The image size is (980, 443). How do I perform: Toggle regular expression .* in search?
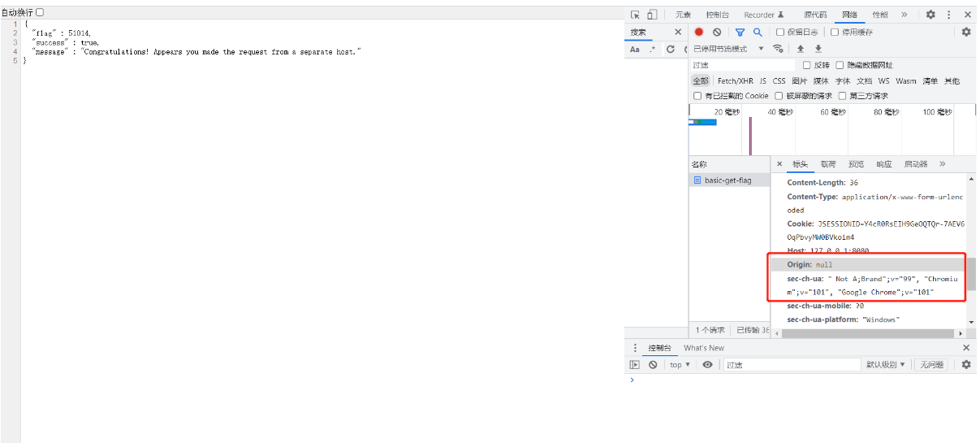[652, 49]
